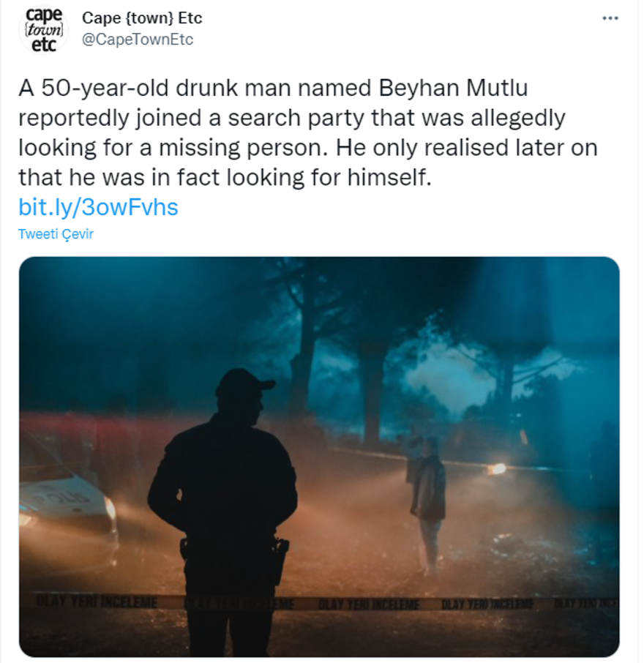
Task: Click the display name Cape {town} Etc
Action: pos(142,18)
